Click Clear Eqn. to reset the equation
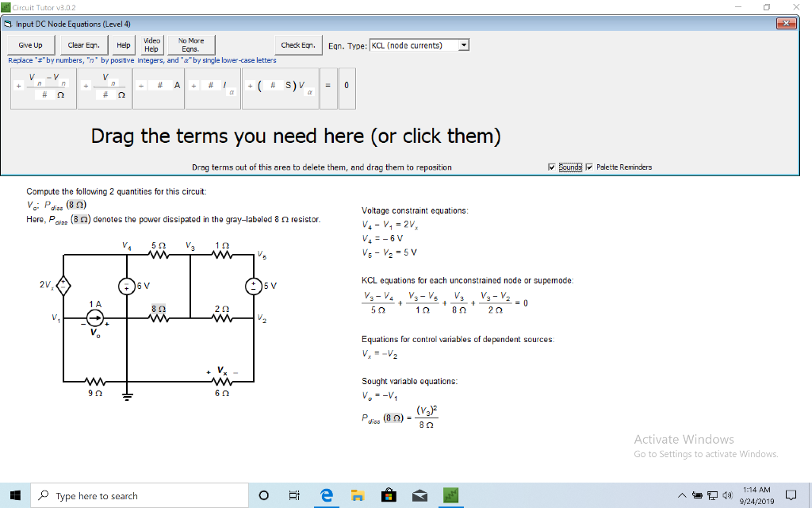The width and height of the screenshot is (812, 508). click(x=83, y=45)
